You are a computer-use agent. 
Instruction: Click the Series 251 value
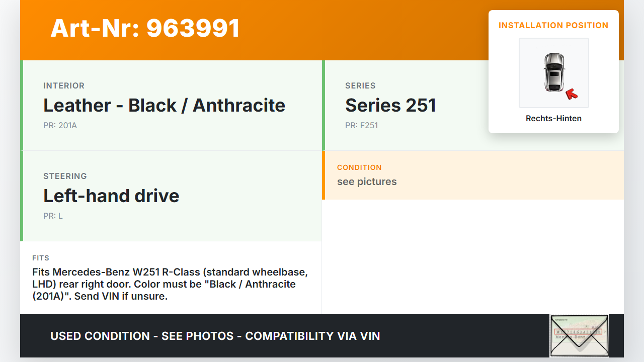pos(390,106)
